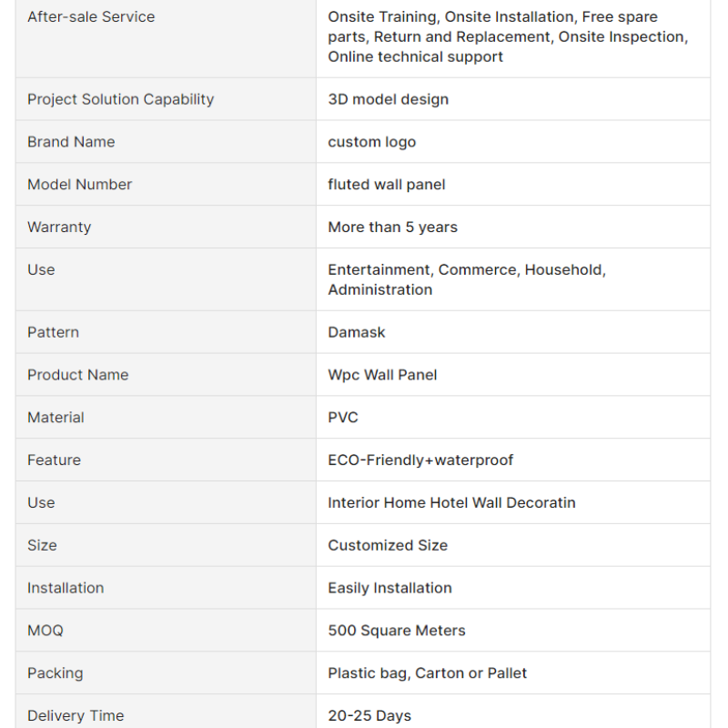This screenshot has height=728, width=728.
Task: Click Interior Home Hotel Wall Decoratin text
Action: (451, 503)
